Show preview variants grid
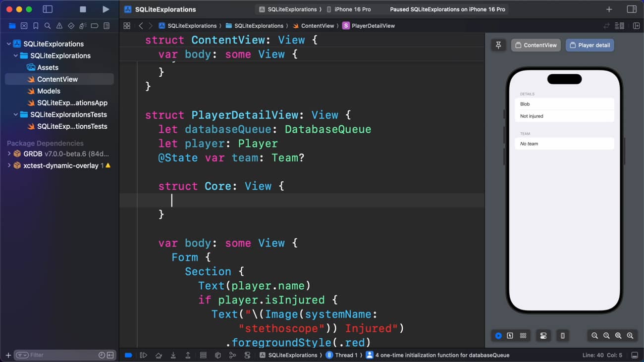This screenshot has width=644, height=362. click(523, 336)
